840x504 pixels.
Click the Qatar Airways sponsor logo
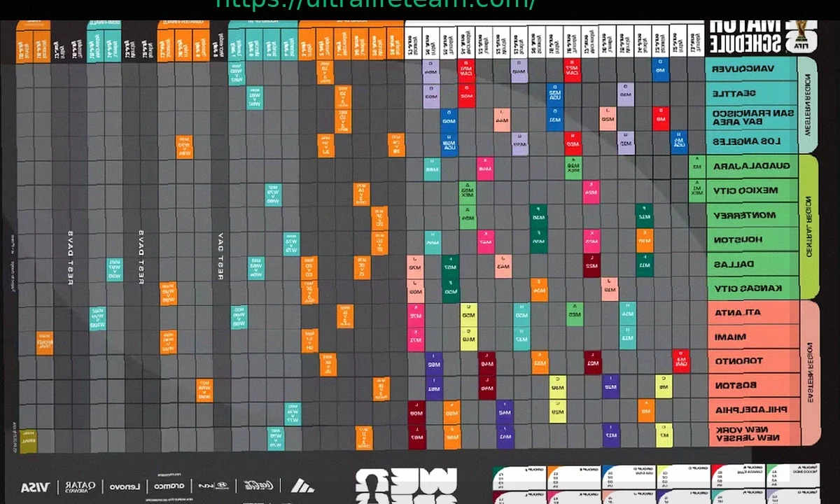click(x=80, y=486)
